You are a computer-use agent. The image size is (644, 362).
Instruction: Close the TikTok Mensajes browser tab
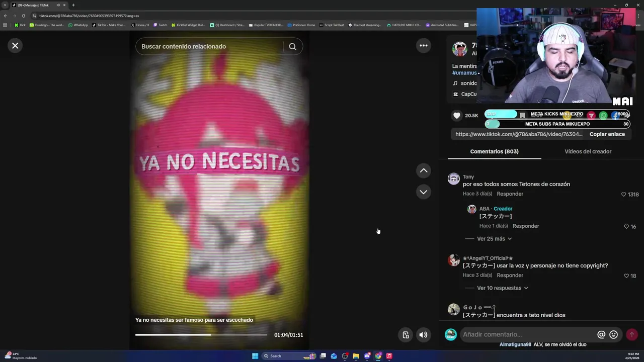click(x=64, y=5)
